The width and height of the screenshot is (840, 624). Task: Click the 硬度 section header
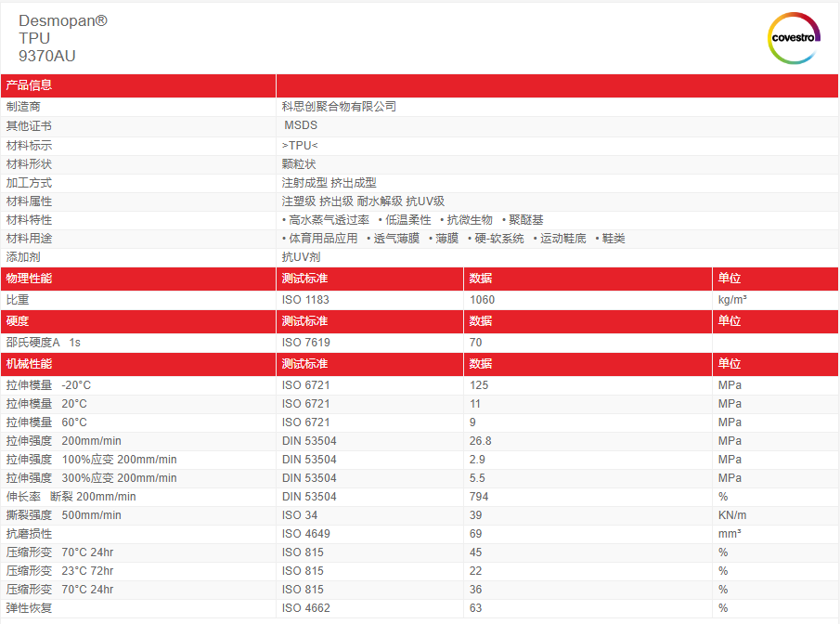(x=17, y=321)
